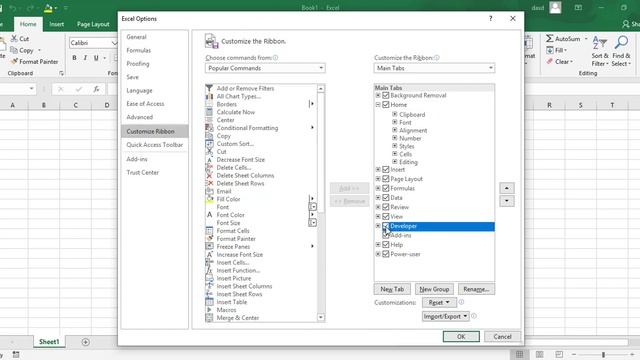This screenshot has width=640, height=360.
Task: Select the Custom Sort icon in list
Action: [x=209, y=144]
